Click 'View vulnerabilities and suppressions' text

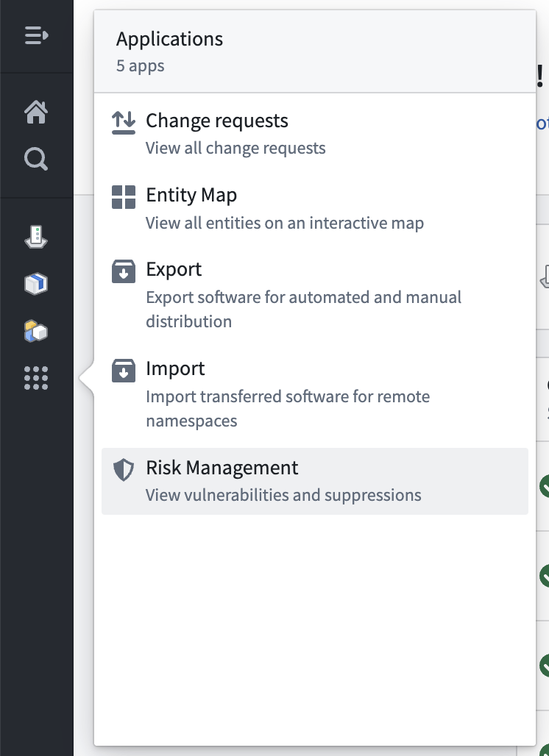[283, 495]
